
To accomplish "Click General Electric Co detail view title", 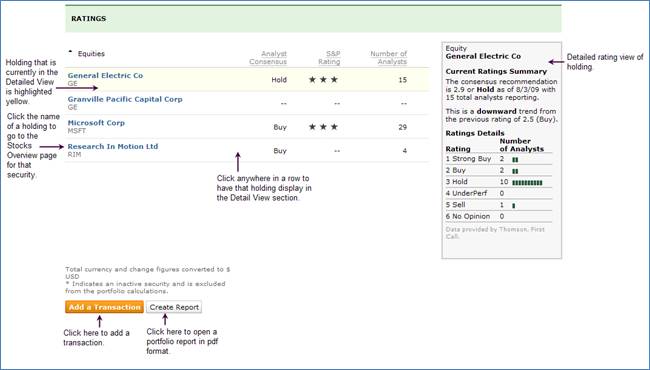I will pos(483,56).
